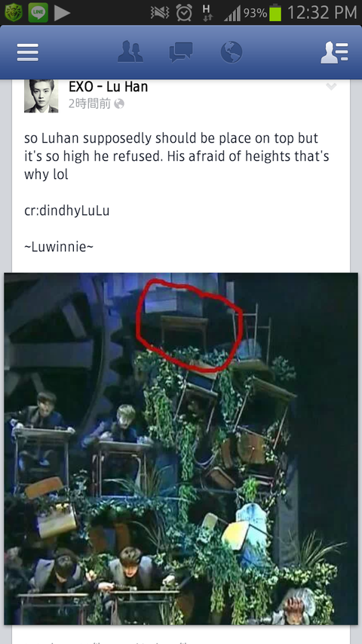The image size is (362, 644).
Task: Expand the post options chevron
Action: pos(331,87)
